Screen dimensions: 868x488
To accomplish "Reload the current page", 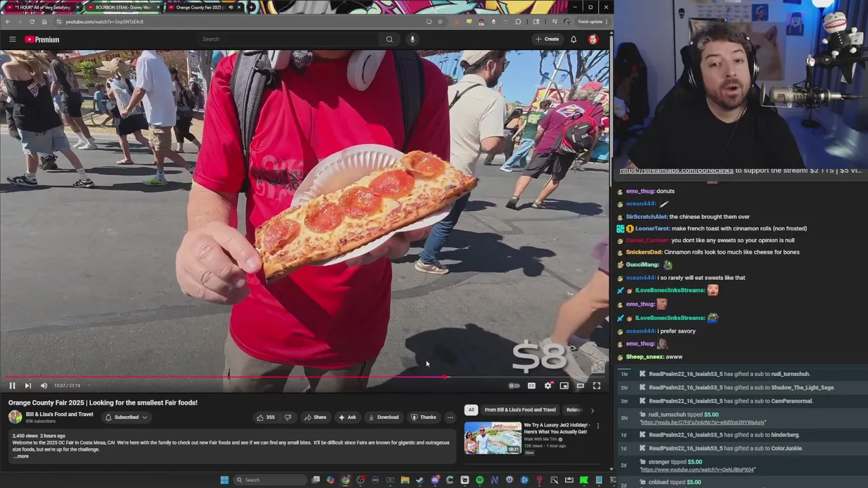I will 32,22.
